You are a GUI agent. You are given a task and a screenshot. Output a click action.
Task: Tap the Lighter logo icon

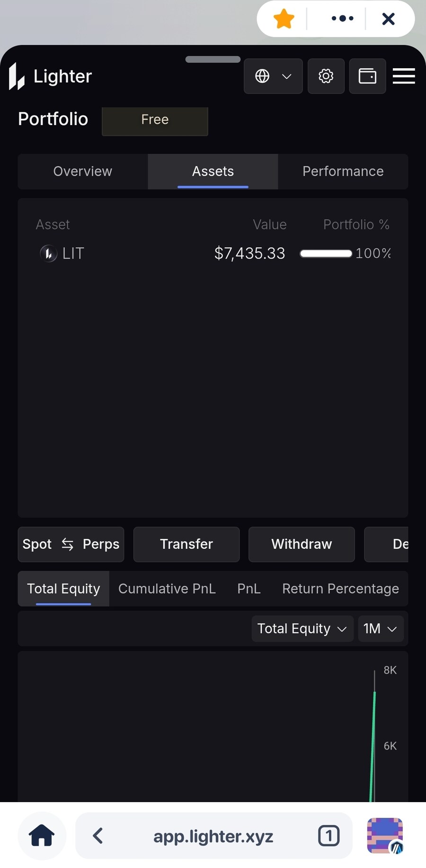pos(17,76)
